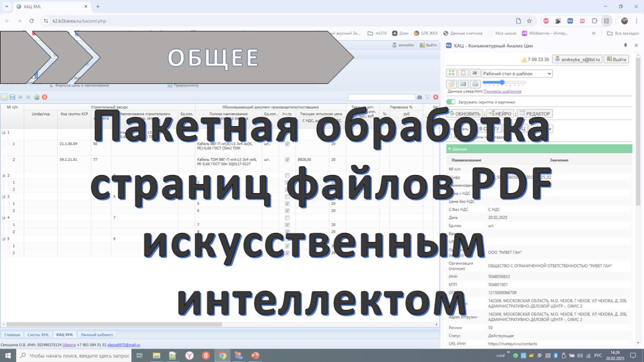Image resolution: width=644 pixels, height=362 pixels.
Task: Open Примеры шаблонов link
Action: 503,92
